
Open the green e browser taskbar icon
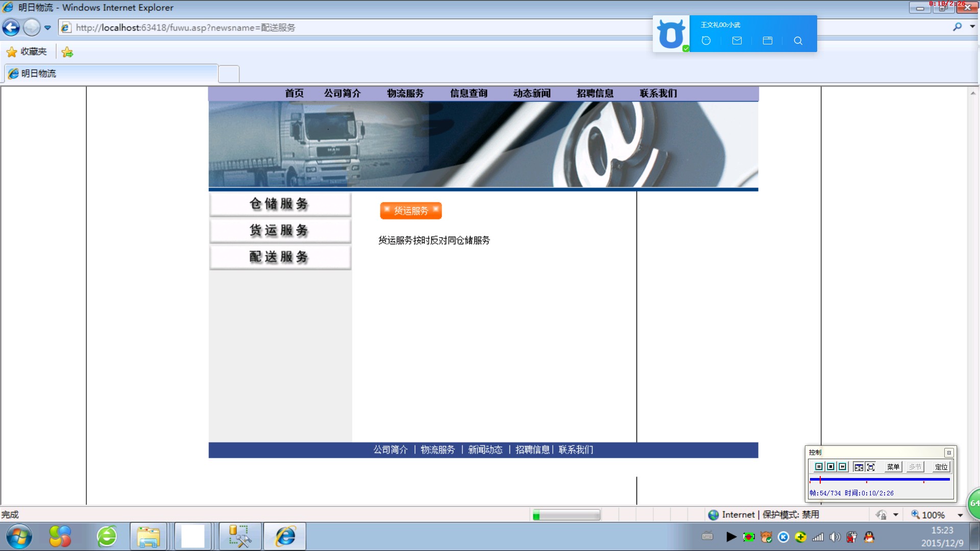pos(107,537)
